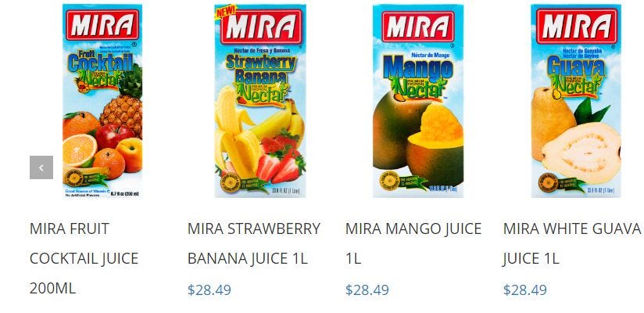Viewport: 644px width, 313px height.
Task: Click the NEW! badge on Strawberry Banana carton
Action: pos(226,11)
